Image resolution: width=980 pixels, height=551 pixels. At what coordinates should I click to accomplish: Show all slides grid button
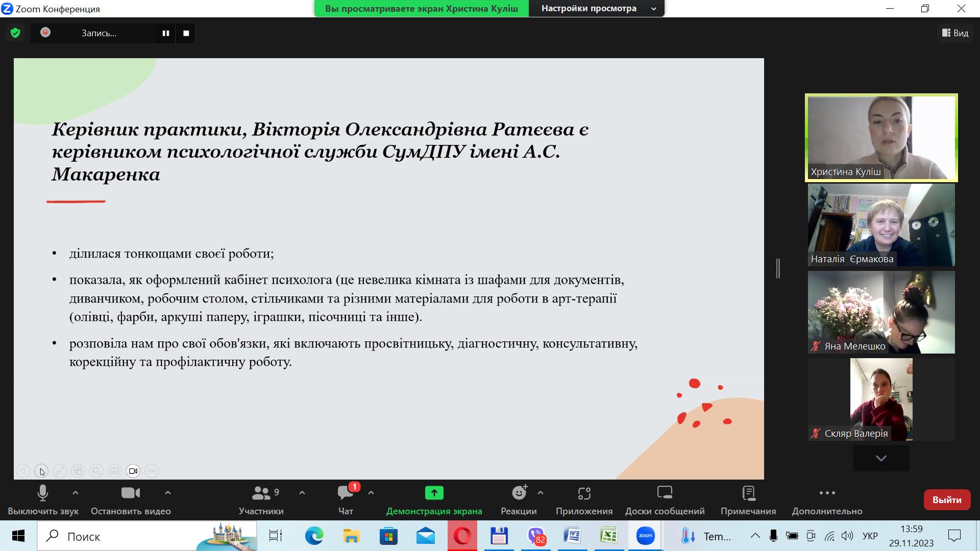(x=78, y=471)
